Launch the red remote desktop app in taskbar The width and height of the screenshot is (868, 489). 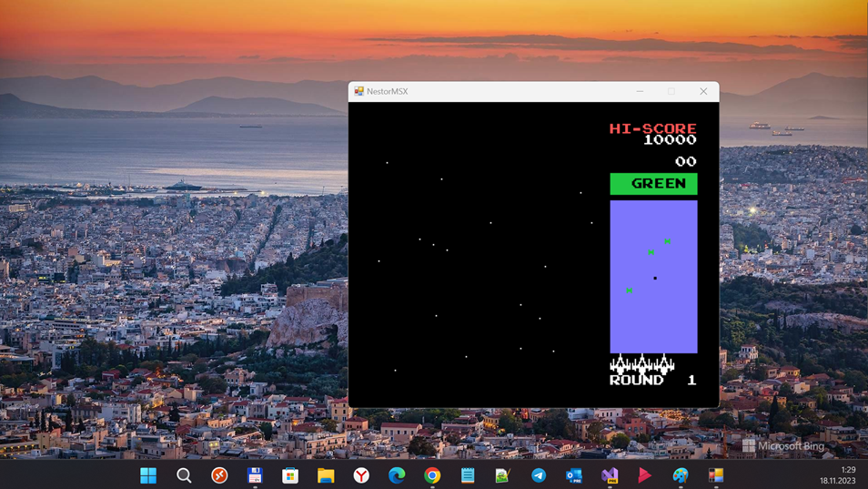219,475
